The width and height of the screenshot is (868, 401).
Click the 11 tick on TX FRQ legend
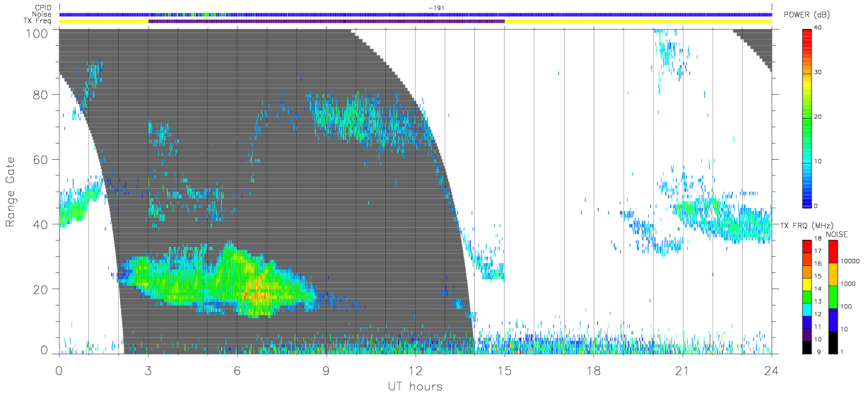818,326
